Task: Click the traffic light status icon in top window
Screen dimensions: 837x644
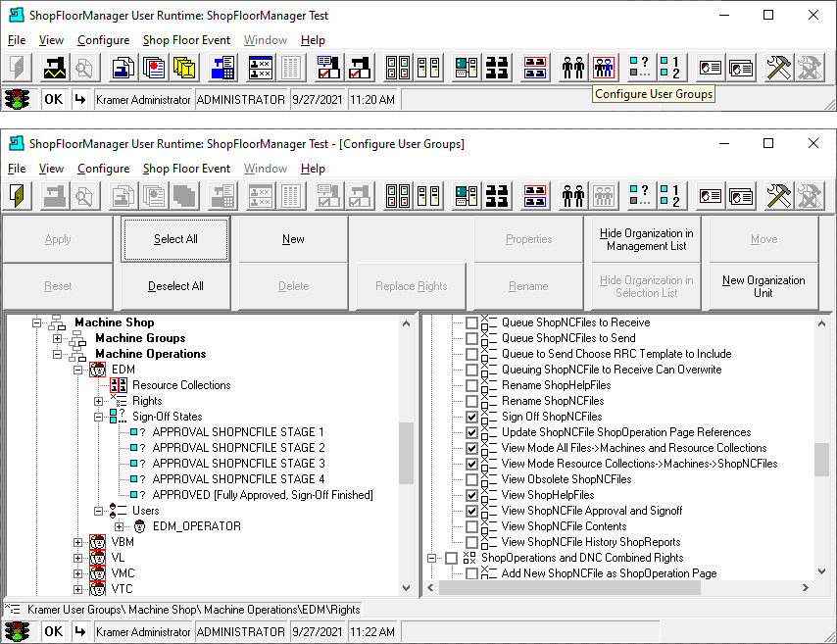Action: coord(17,100)
